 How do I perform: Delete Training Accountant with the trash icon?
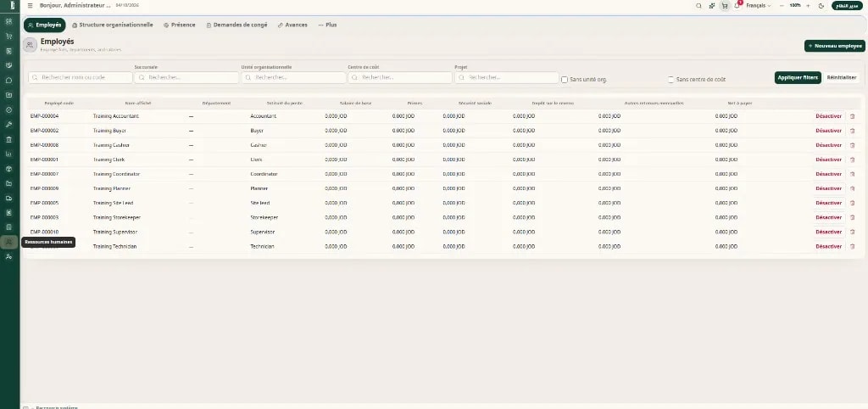[852, 116]
